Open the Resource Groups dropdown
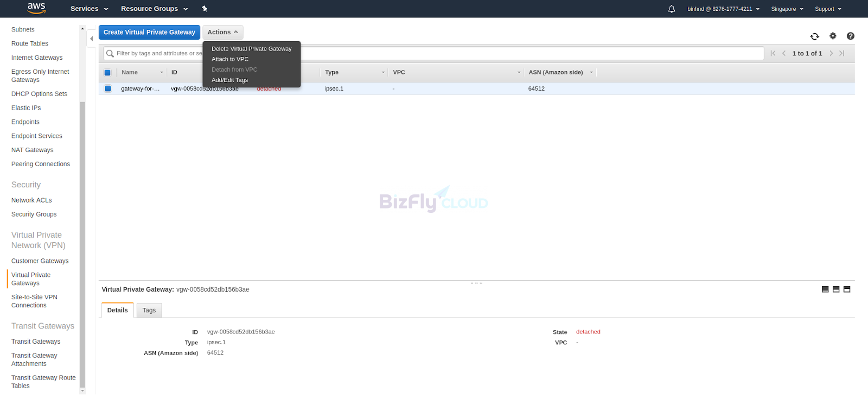Viewport: 868px width, 398px height. point(154,9)
